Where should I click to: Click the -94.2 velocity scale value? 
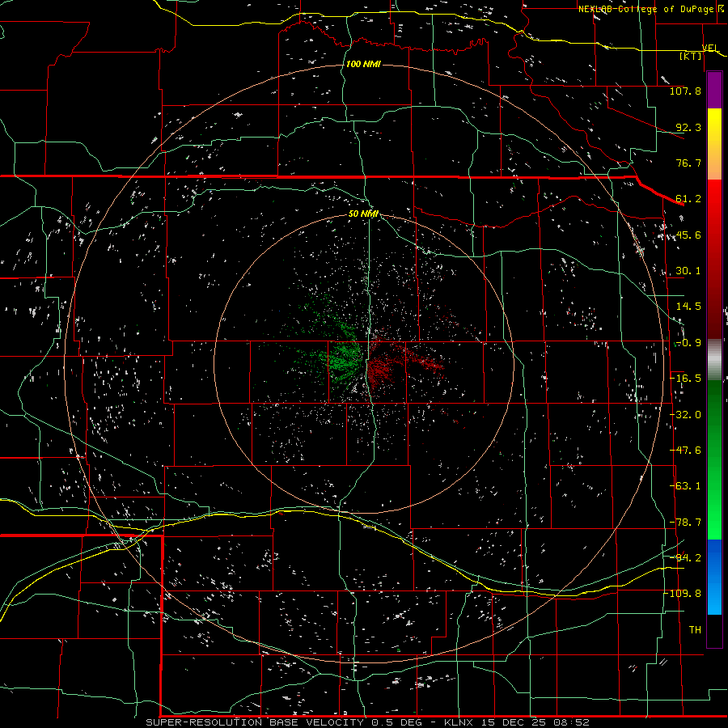coord(686,558)
